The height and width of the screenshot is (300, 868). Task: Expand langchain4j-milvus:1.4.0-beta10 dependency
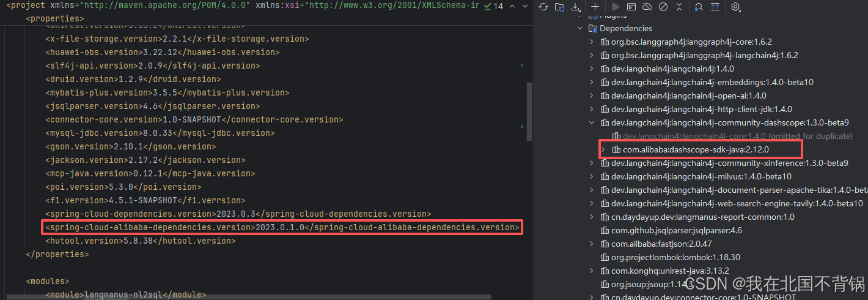tap(591, 176)
